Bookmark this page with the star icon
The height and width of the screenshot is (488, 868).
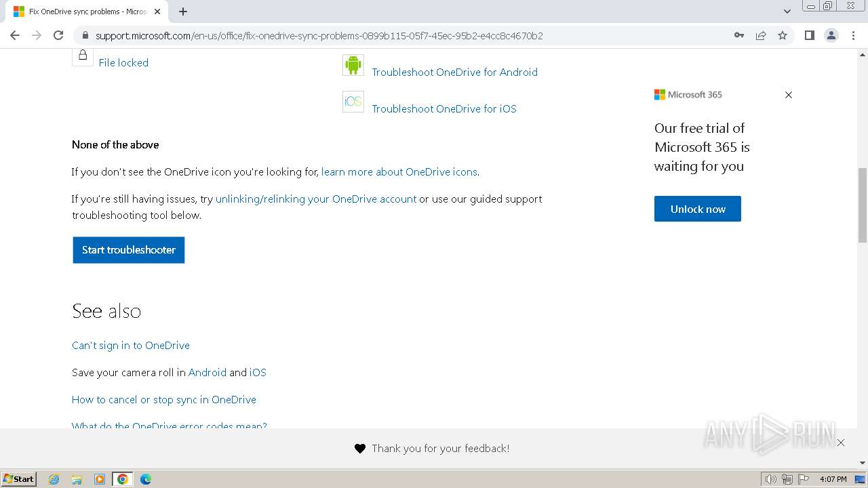click(783, 35)
